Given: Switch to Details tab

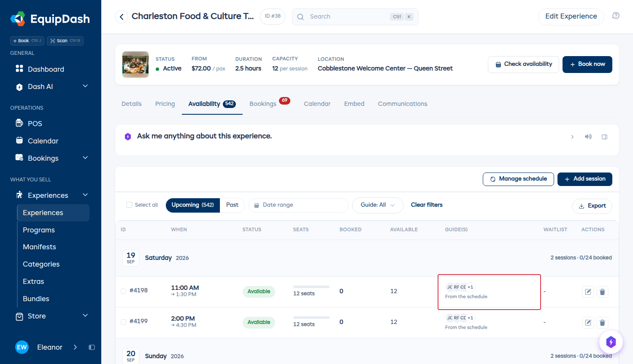Looking at the screenshot, I should point(132,104).
